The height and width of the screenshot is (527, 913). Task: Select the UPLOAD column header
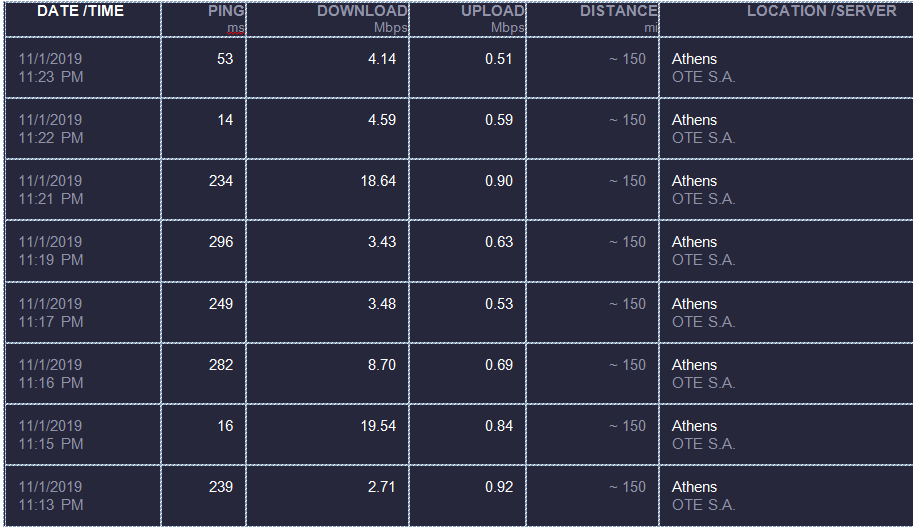tap(493, 11)
